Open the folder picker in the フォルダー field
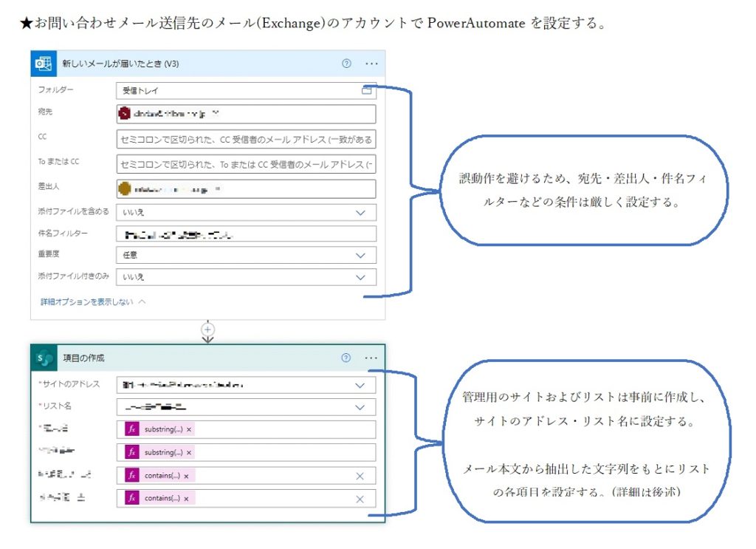This screenshot has width=756, height=549. (x=366, y=91)
